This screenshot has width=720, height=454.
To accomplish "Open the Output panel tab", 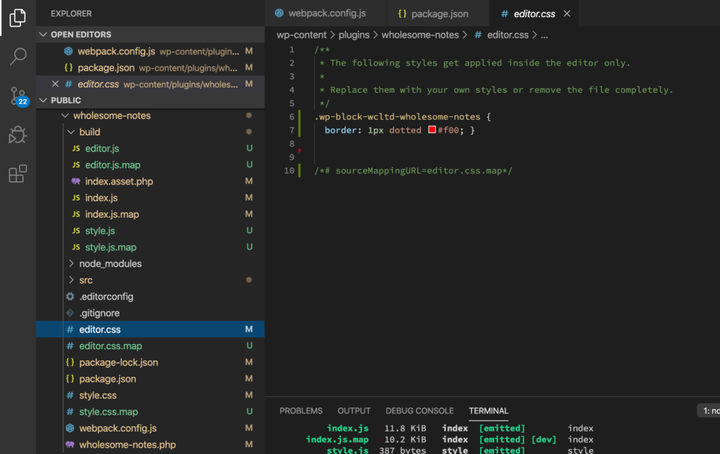I will coord(354,411).
